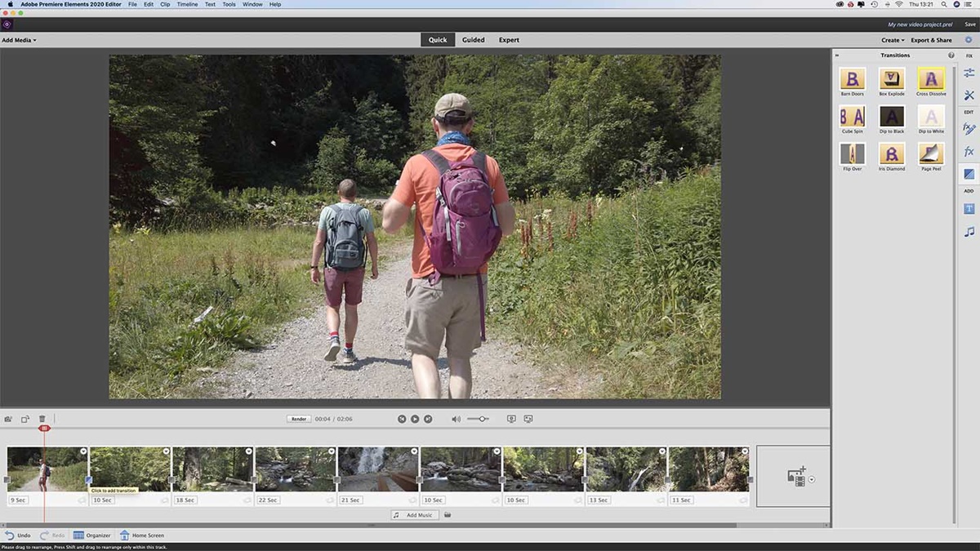Viewport: 980px width, 551px height.
Task: Expand options arrow on the 9 Sec clip
Action: (82, 451)
